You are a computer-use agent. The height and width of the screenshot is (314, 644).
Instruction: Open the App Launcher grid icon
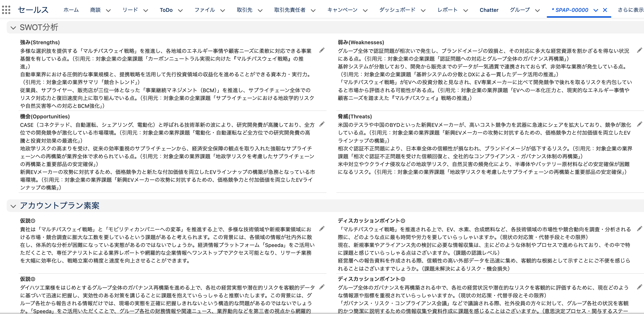pos(6,10)
